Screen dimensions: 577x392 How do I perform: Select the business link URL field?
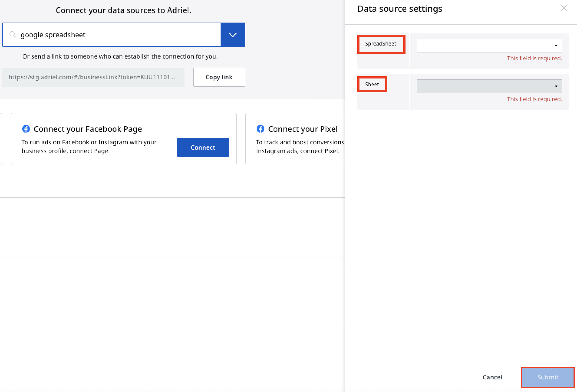93,77
